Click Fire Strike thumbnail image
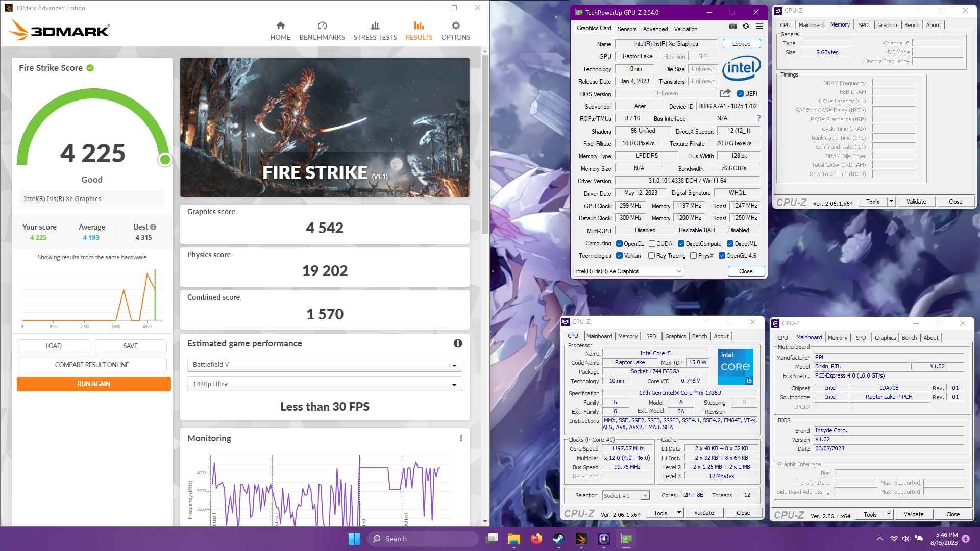 coord(325,127)
